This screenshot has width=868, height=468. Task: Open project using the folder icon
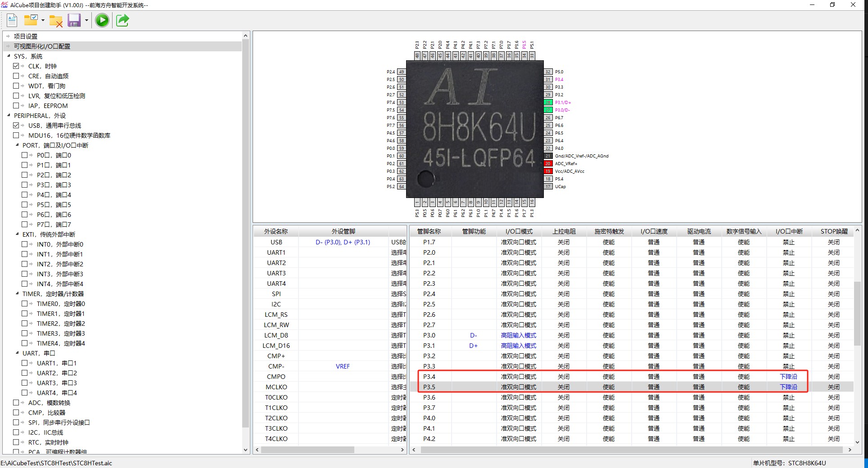(x=31, y=20)
